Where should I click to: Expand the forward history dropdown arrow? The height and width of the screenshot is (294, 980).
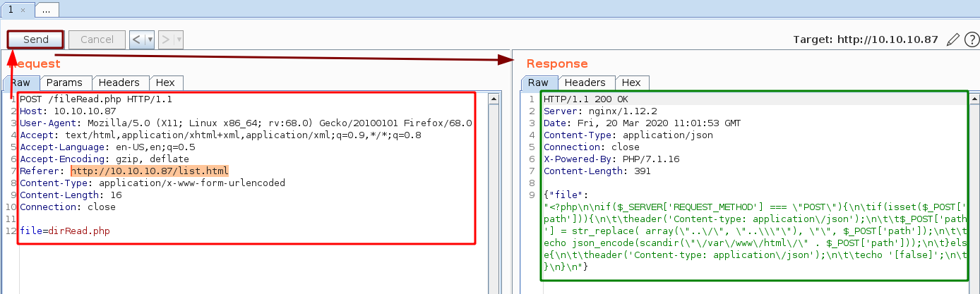[x=179, y=39]
